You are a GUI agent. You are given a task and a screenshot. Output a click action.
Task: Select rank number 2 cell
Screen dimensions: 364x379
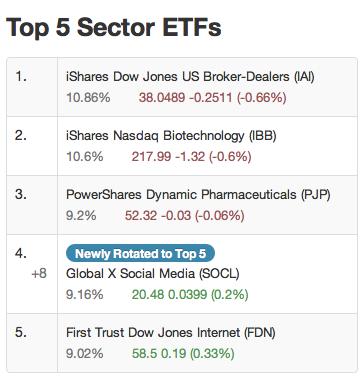coord(32,146)
